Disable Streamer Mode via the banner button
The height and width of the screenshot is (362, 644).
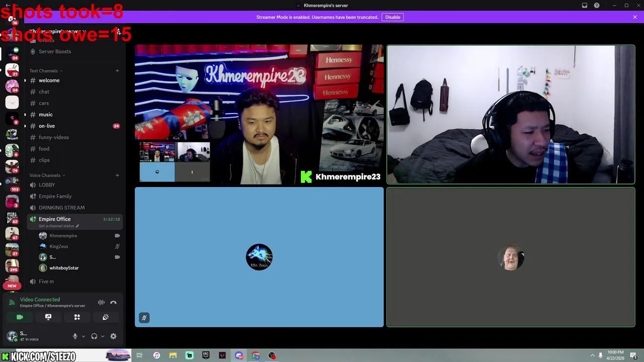(392, 17)
